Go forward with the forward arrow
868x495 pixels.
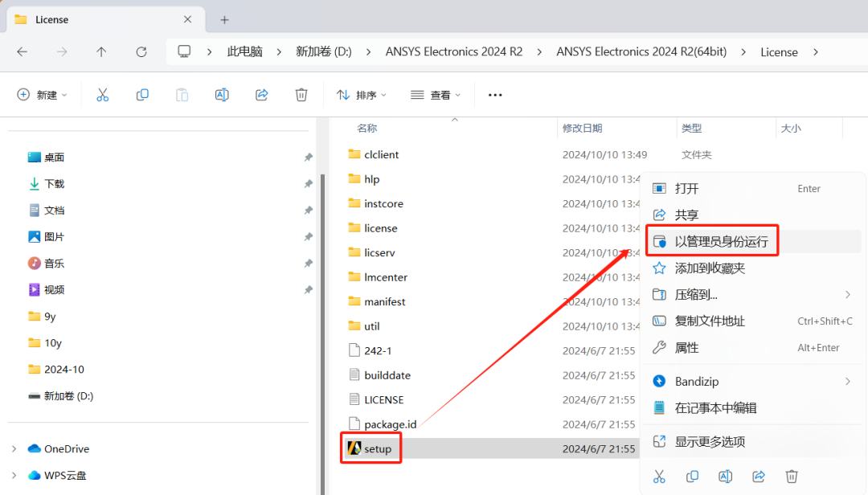[62, 52]
